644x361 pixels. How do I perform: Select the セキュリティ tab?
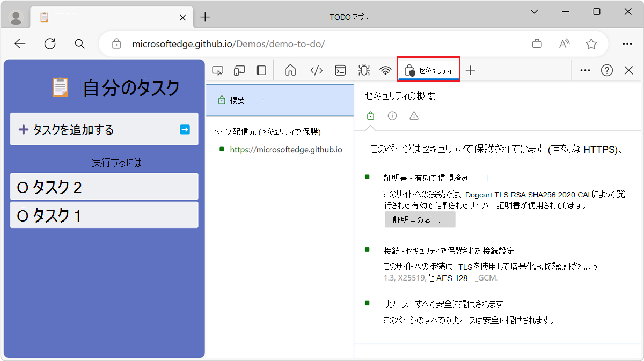tap(428, 70)
